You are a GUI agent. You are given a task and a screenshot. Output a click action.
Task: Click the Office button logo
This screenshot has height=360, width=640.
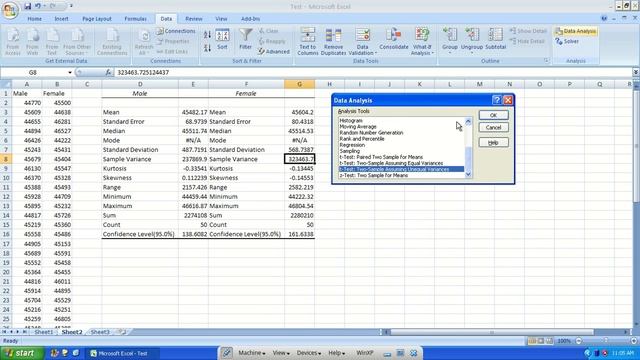point(10,10)
